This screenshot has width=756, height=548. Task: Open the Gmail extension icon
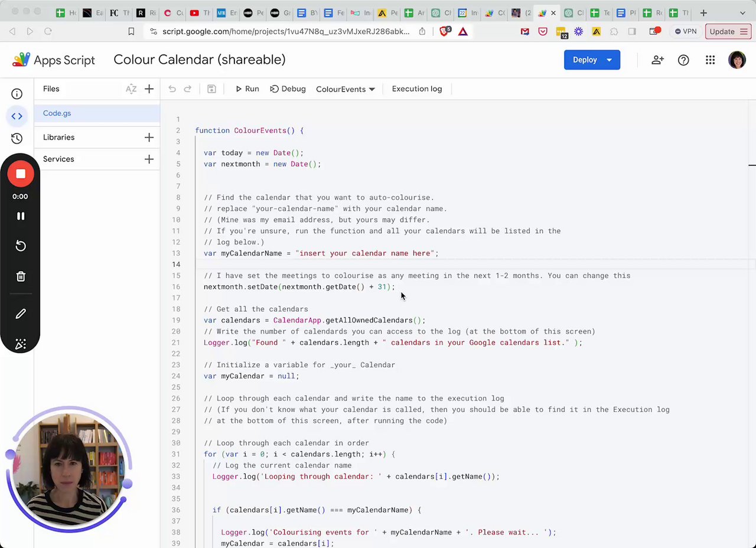point(524,31)
